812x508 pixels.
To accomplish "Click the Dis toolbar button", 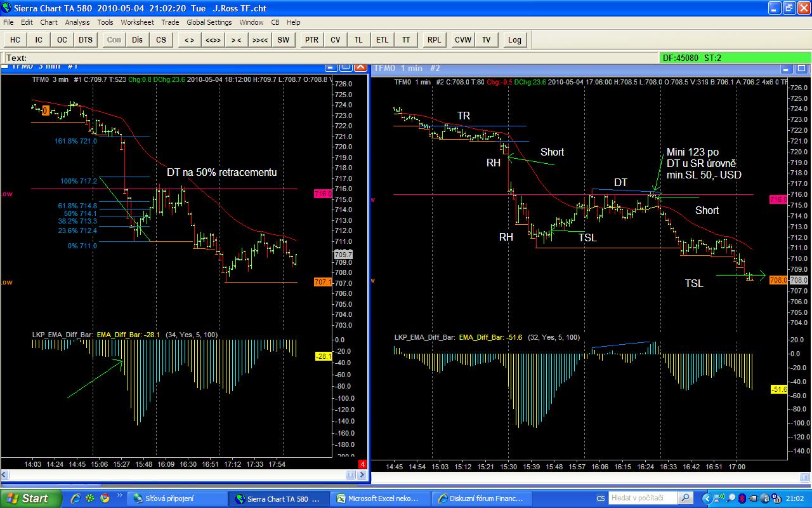I will pos(138,39).
